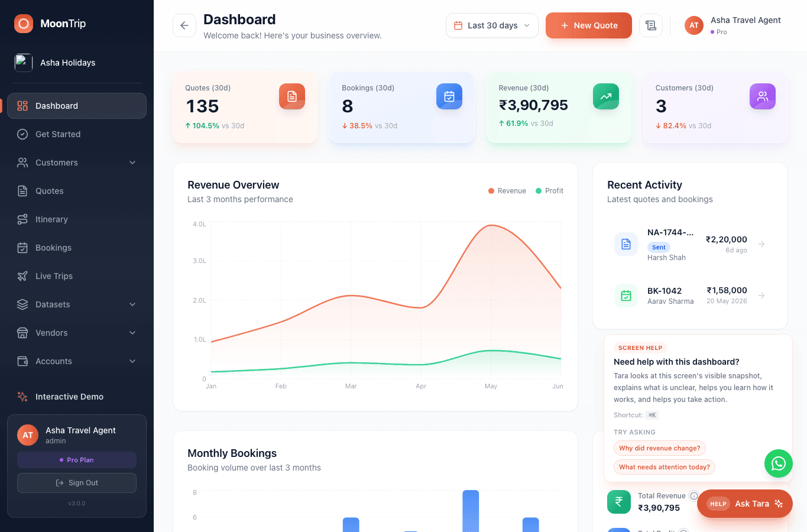Click the Interactive Demo sparkle icon
The height and width of the screenshot is (532, 807).
(x=22, y=397)
